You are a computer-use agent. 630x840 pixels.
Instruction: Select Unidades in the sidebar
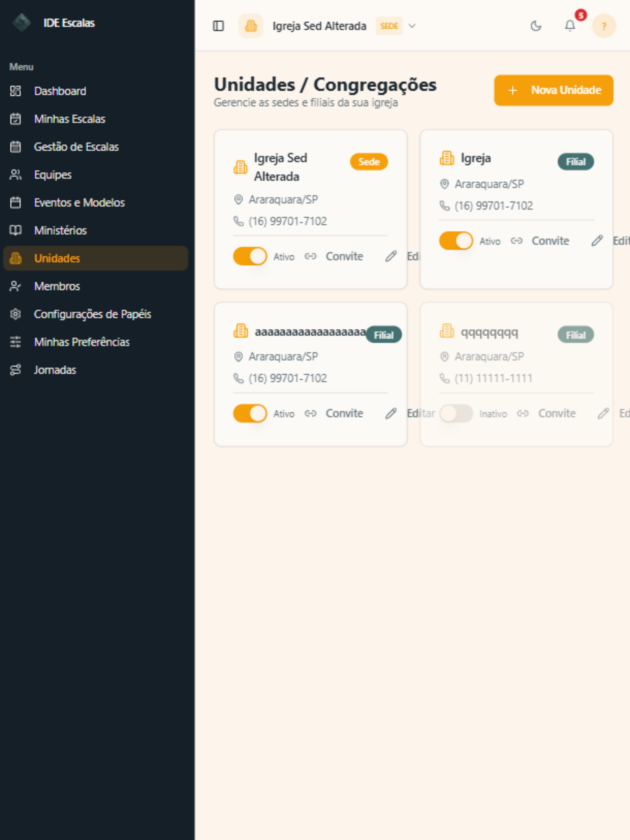(x=95, y=258)
